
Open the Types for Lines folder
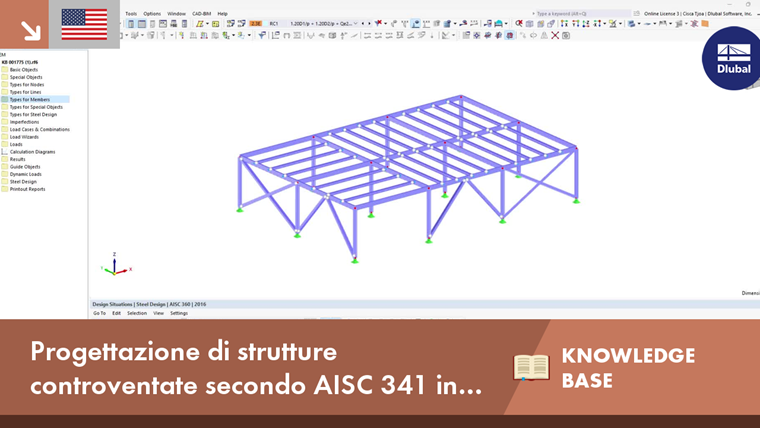(25, 92)
